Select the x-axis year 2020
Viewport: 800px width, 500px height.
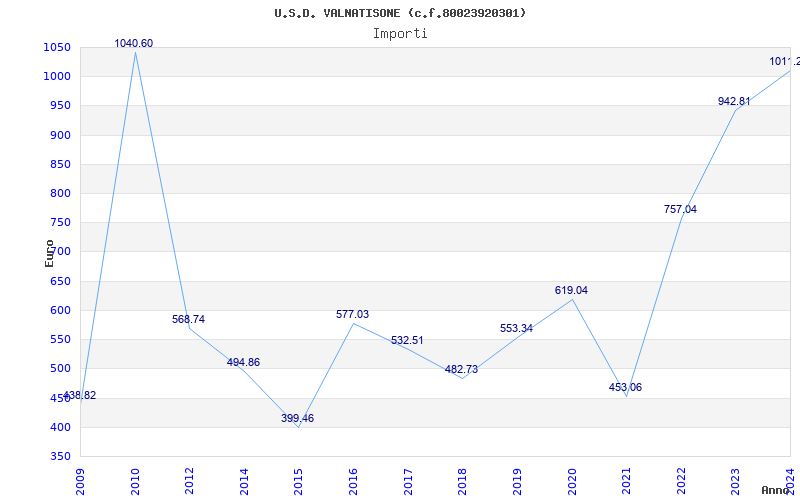tap(571, 482)
